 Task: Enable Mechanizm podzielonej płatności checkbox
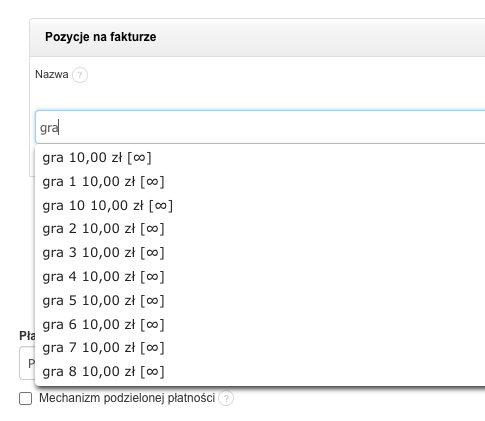click(x=26, y=398)
